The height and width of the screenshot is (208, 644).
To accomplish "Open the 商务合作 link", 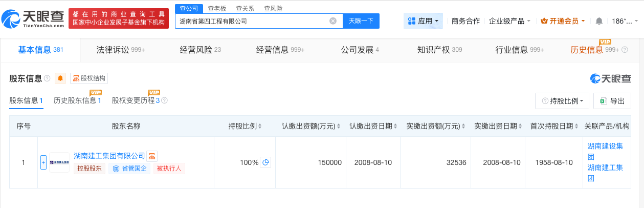I will click(465, 21).
